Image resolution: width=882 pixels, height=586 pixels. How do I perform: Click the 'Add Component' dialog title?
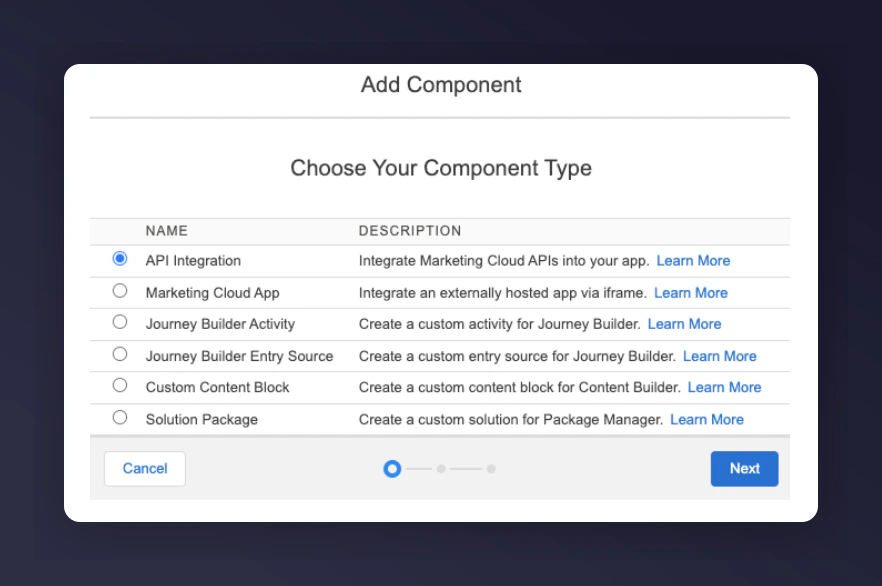click(x=441, y=85)
